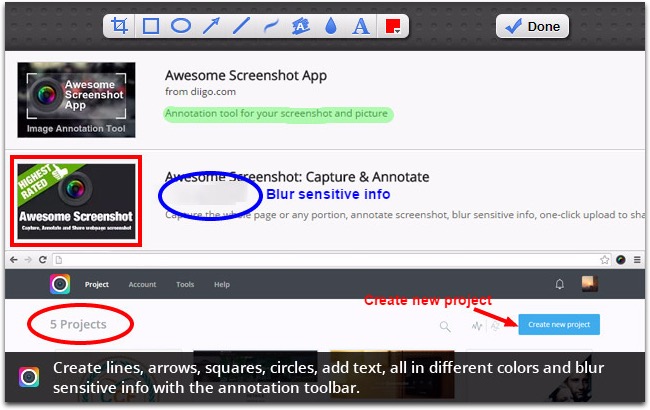Open the Tools tab

(185, 284)
